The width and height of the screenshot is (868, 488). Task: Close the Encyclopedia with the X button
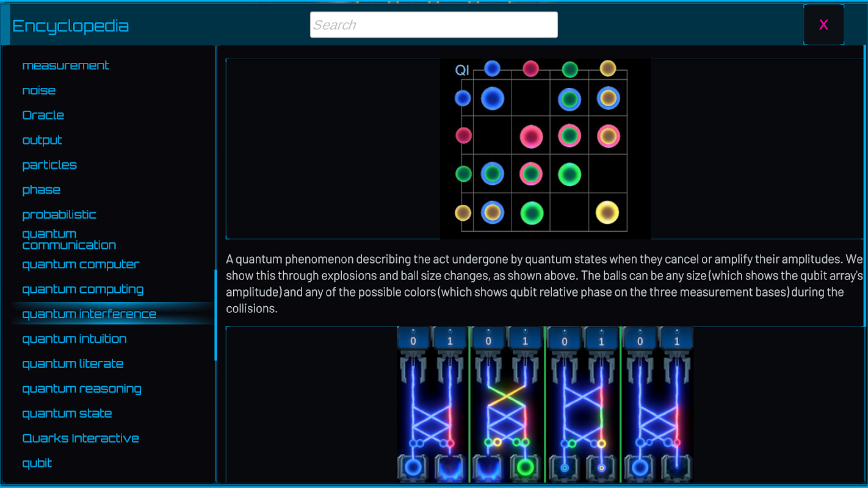[823, 25]
